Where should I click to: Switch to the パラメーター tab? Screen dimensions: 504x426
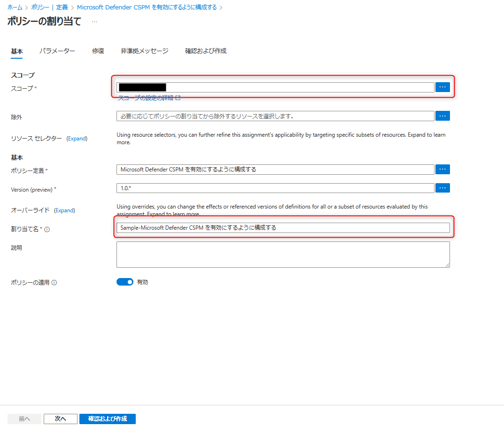pyautogui.click(x=57, y=51)
